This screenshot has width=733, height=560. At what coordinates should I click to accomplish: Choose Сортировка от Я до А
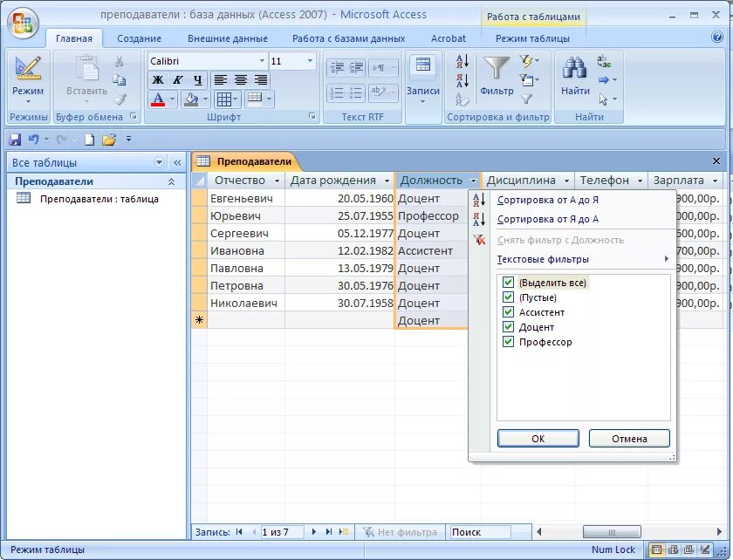(x=547, y=219)
